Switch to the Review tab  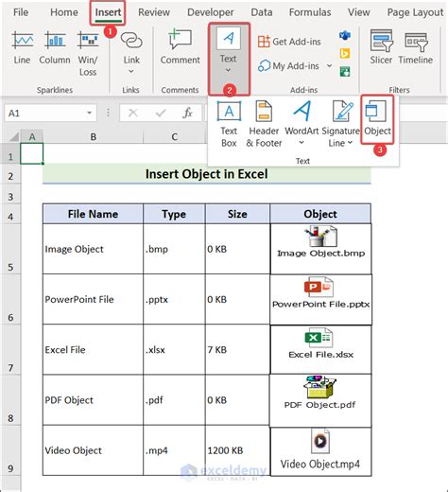[154, 12]
